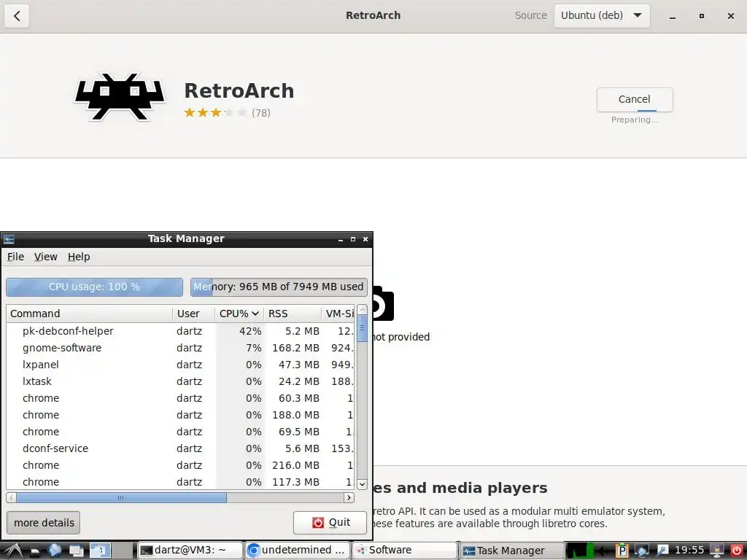Click the Task Manager title bar icon
747x560 pixels.
click(9, 239)
